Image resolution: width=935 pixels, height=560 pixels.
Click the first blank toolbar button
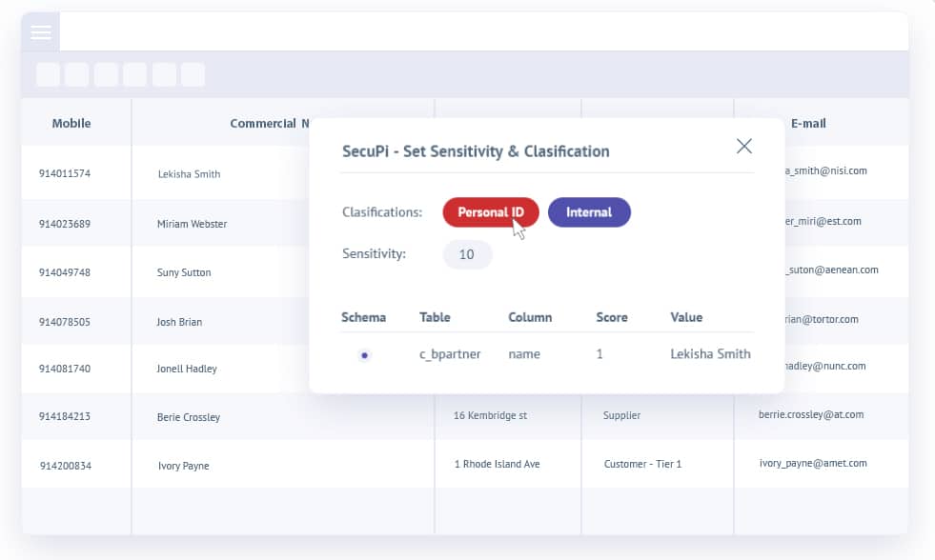pos(49,74)
